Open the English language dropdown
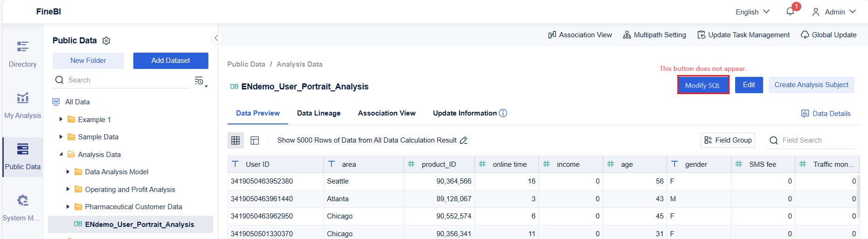Viewport: 868px width, 239px height. pyautogui.click(x=752, y=12)
